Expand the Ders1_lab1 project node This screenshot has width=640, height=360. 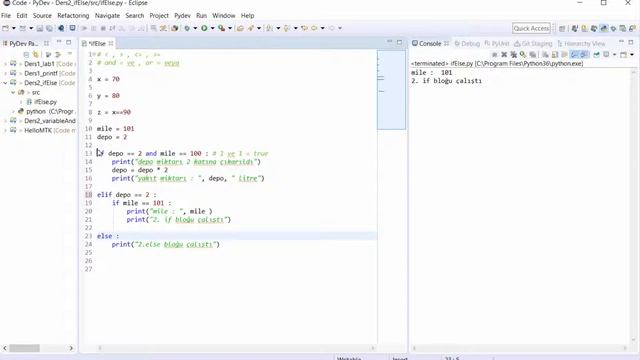[x=5, y=64]
